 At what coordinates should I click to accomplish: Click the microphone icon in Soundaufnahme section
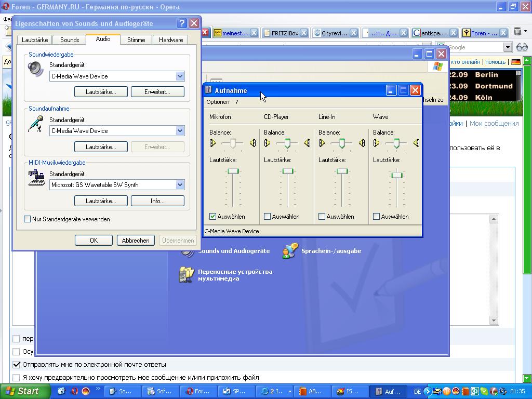point(36,124)
